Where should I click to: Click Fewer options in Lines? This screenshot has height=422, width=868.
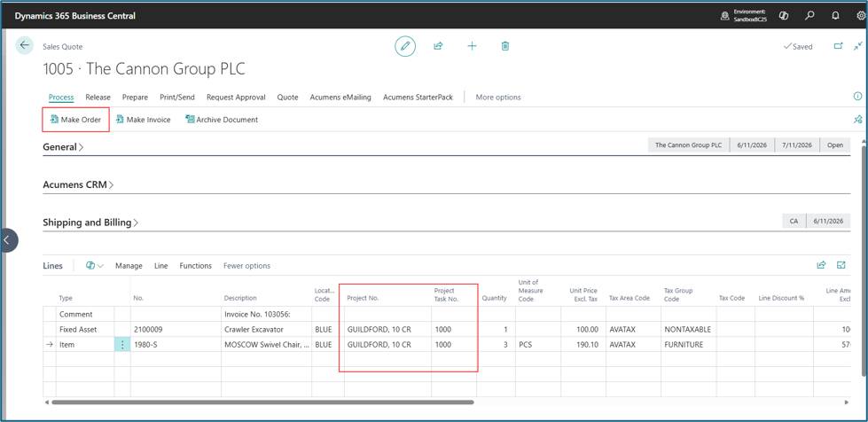pyautogui.click(x=246, y=266)
